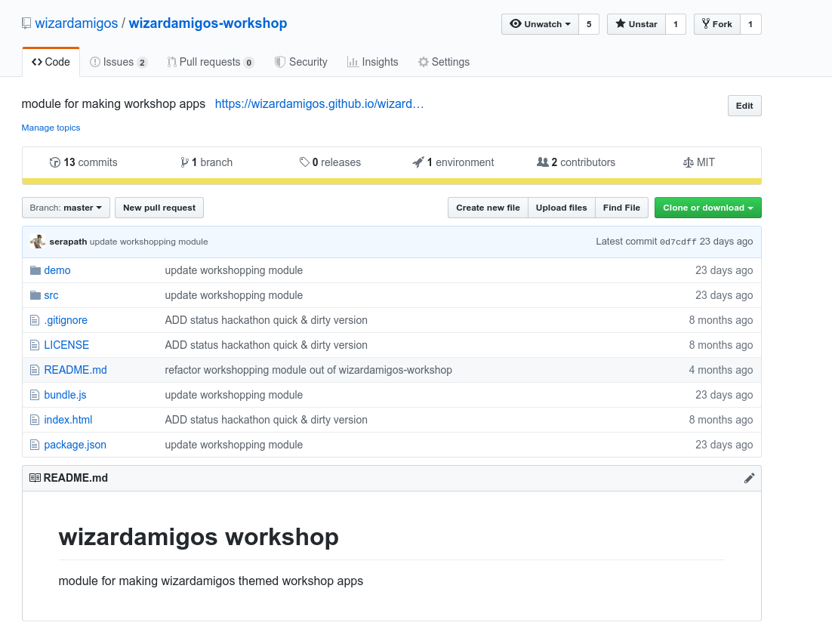Click the demo folder icon
Screen dimensions: 832x644
[x=35, y=270]
